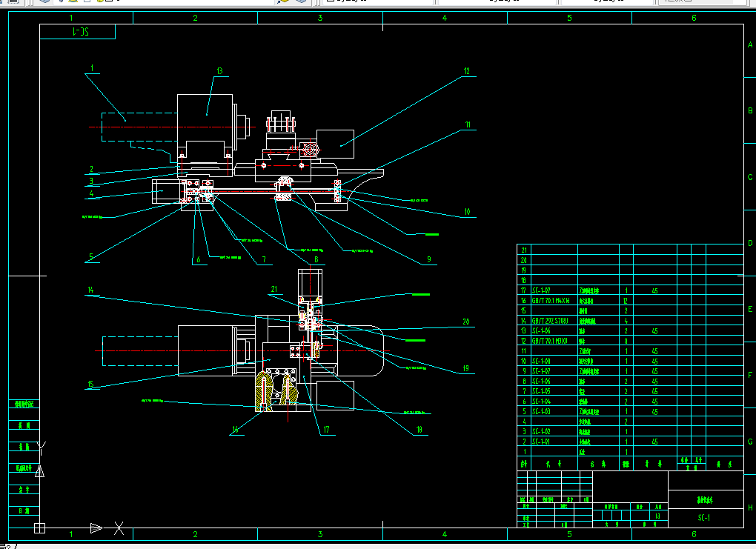
Task: Click SC-1-04 code in the parts list
Action: 541,402
